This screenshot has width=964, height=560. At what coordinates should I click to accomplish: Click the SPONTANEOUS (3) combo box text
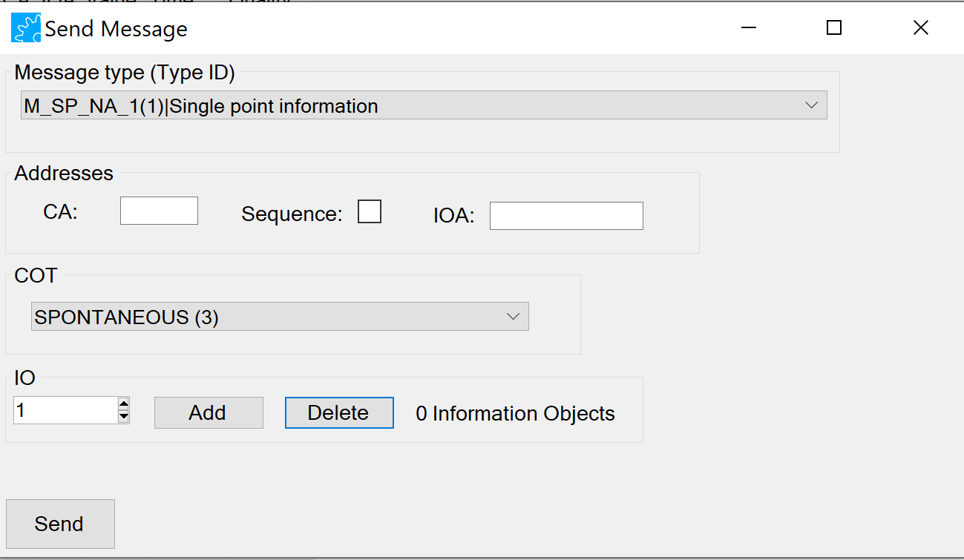point(127,317)
